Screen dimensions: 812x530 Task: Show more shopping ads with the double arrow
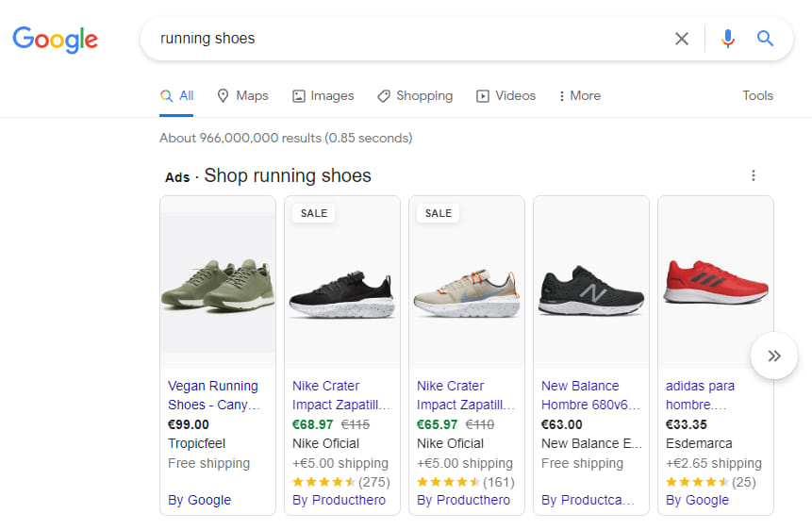[x=773, y=356]
